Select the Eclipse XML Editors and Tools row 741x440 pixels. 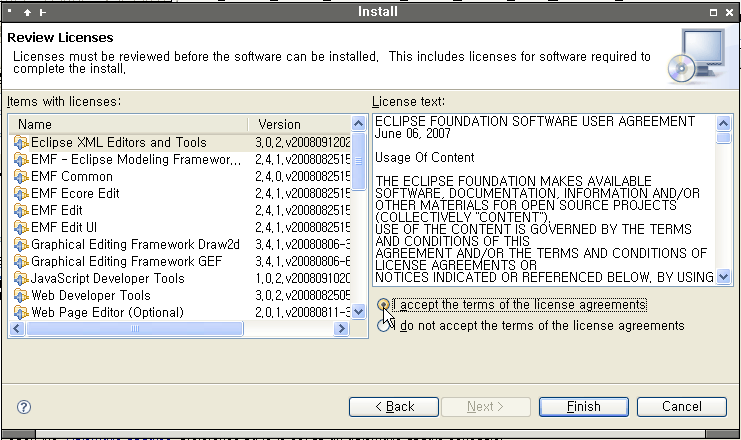click(x=180, y=142)
